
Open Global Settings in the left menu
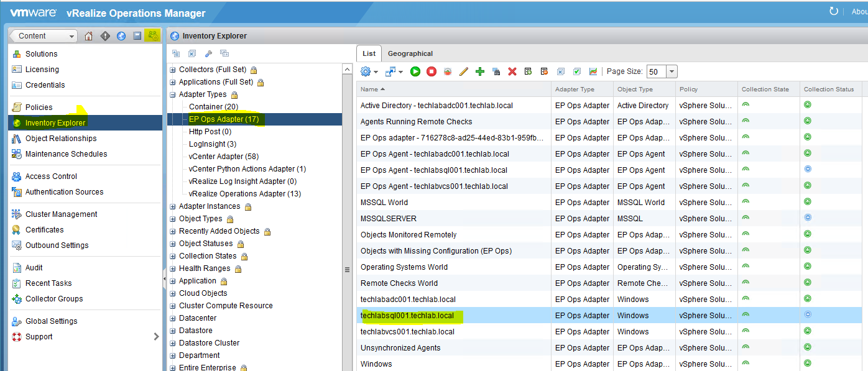point(51,321)
